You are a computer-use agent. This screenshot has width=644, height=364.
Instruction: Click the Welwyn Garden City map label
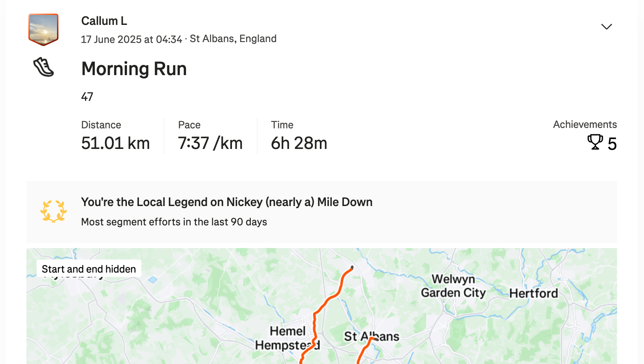pos(453,286)
